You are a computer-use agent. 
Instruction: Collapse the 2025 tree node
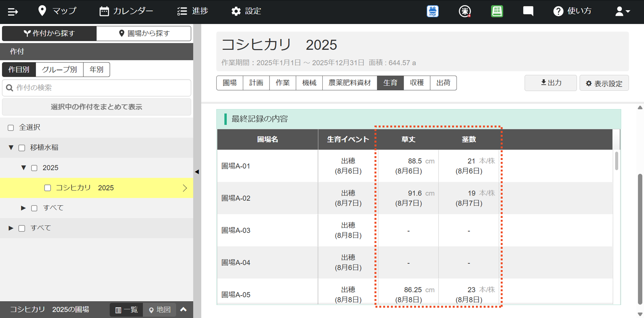24,168
